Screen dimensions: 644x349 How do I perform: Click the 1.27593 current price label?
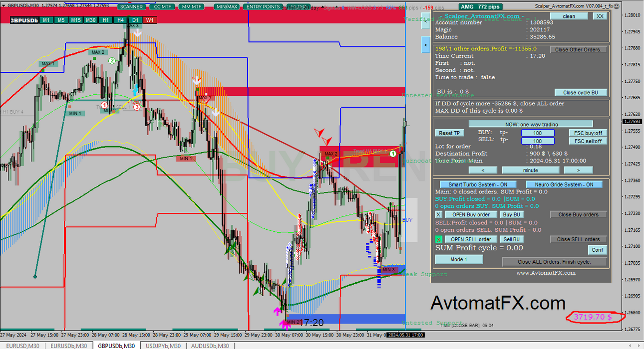point(633,121)
